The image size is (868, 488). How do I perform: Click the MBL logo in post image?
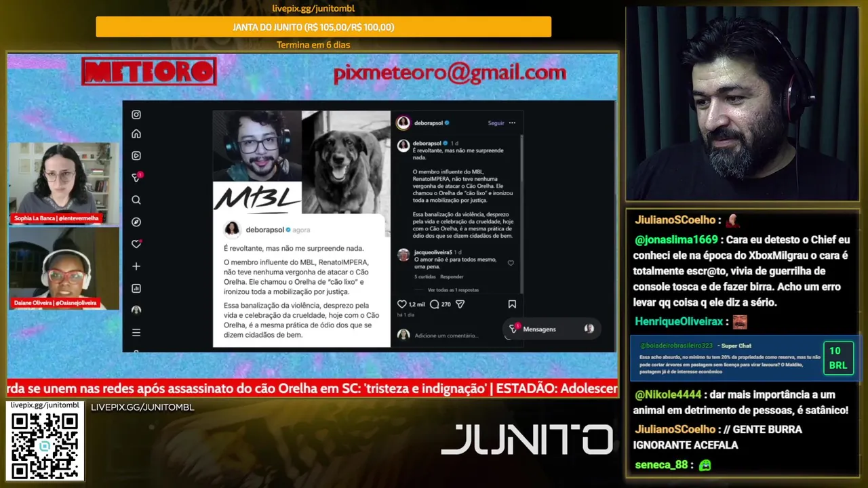point(257,197)
